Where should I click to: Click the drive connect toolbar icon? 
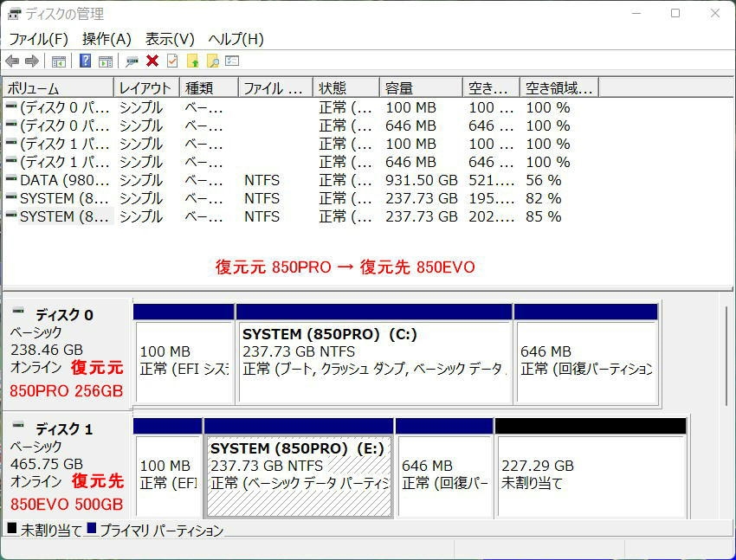click(x=132, y=61)
